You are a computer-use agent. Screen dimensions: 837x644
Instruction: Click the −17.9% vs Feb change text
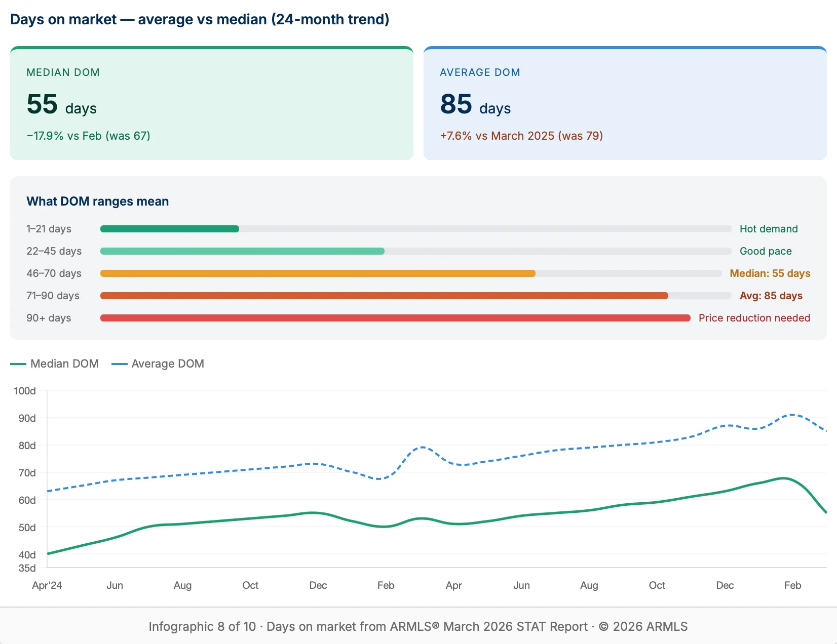[x=88, y=136]
